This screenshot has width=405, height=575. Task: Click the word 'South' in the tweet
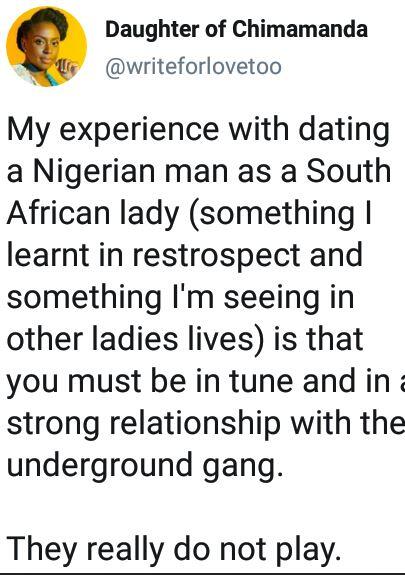(x=349, y=171)
